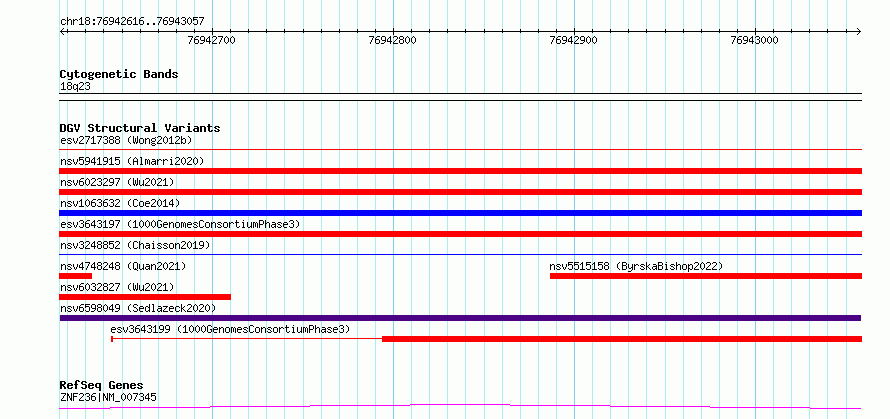Click the ruler's right arrow end
890x419 pixels.
click(x=858, y=32)
